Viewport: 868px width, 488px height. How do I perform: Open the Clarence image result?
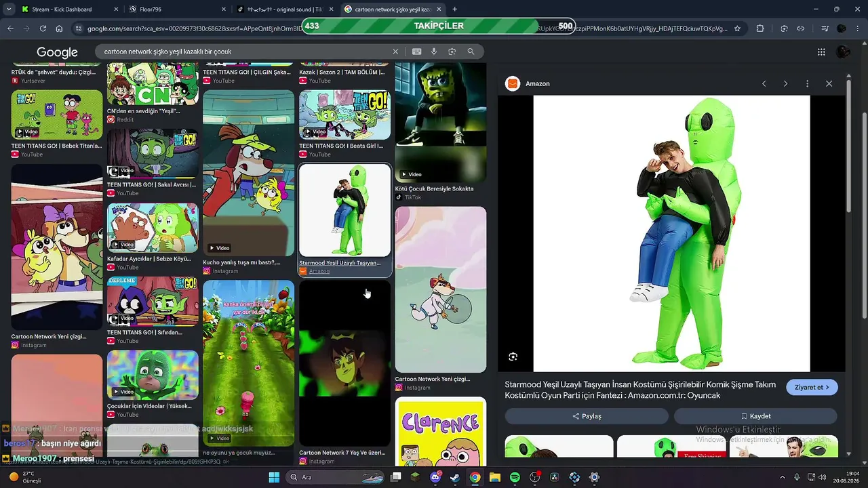coord(441,432)
